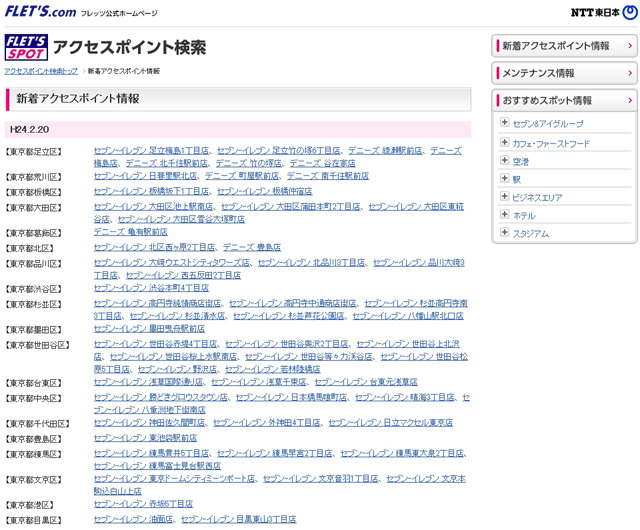Image resolution: width=640 pixels, height=530 pixels.
Task: Open セブン-イレブン 浅草千束店 link
Action: point(259,382)
